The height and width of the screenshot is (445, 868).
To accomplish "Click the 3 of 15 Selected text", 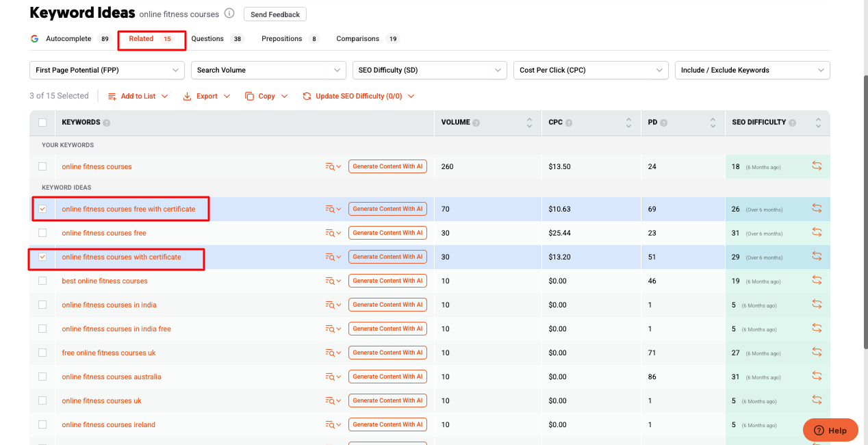I will point(59,97).
